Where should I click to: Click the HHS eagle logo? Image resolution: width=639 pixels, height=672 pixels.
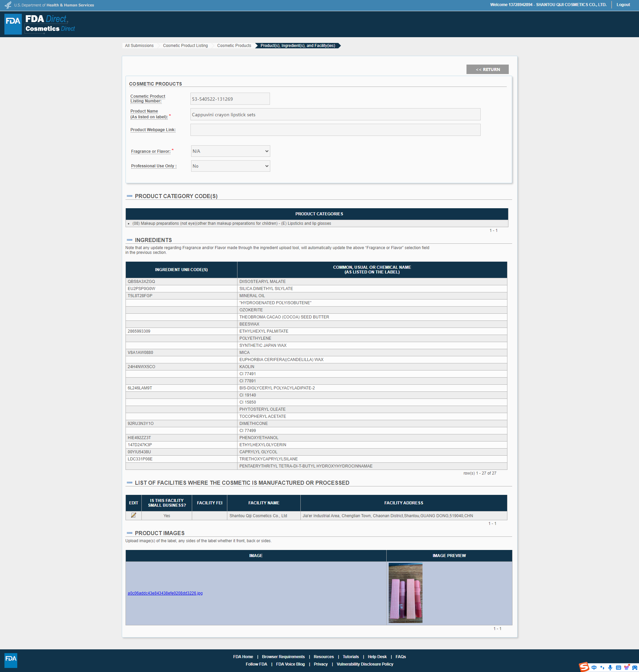pyautogui.click(x=8, y=5)
